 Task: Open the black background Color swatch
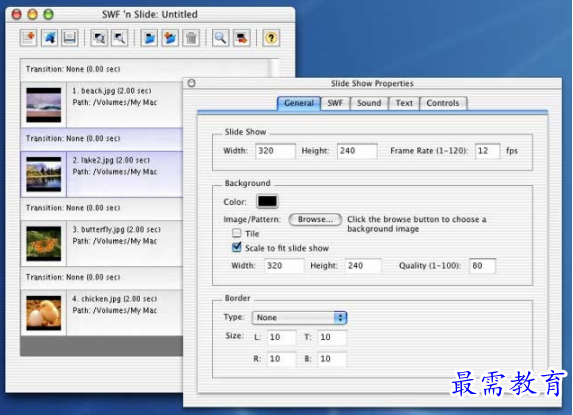coord(267,201)
